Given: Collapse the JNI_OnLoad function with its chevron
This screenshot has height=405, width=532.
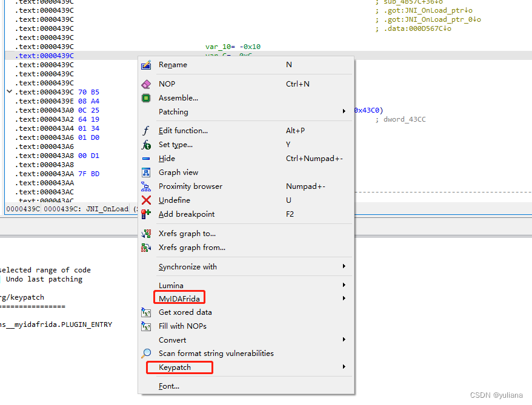Looking at the screenshot, I should click(x=8, y=91).
